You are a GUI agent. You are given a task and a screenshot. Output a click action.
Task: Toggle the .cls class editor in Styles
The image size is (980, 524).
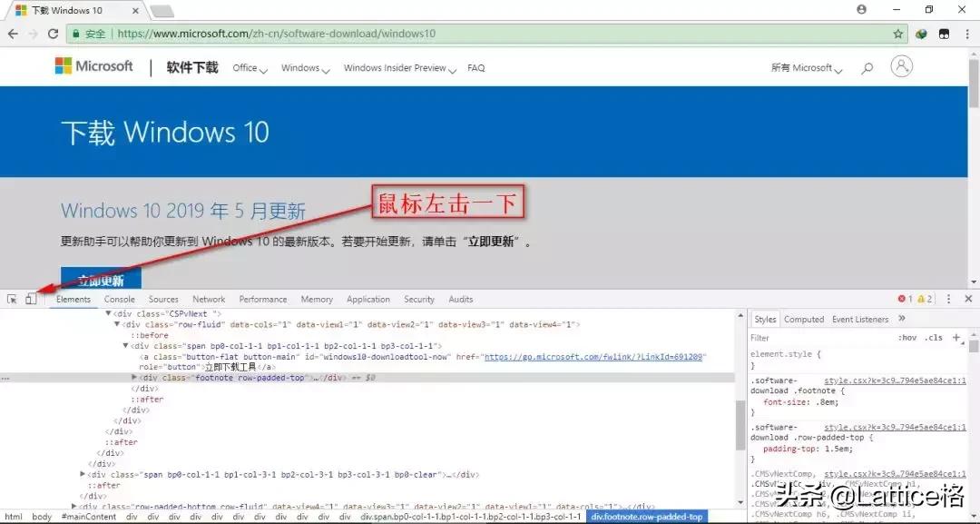[x=934, y=337]
